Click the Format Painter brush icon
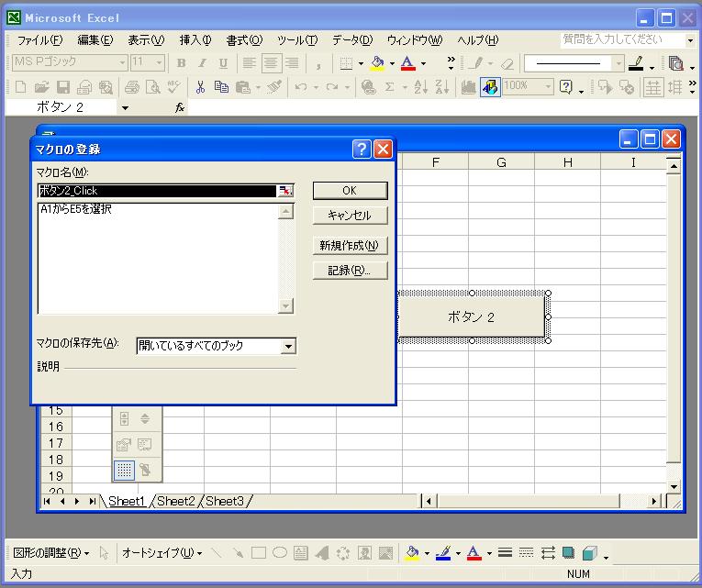 click(x=274, y=87)
